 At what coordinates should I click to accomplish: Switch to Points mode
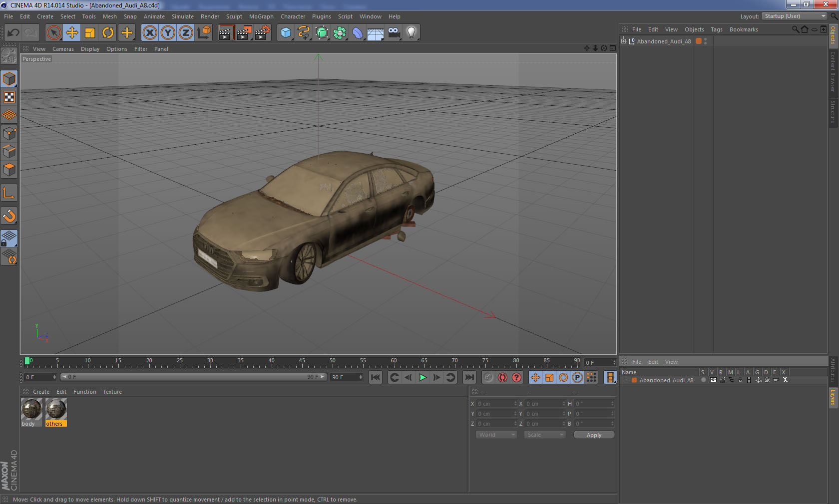click(x=9, y=134)
